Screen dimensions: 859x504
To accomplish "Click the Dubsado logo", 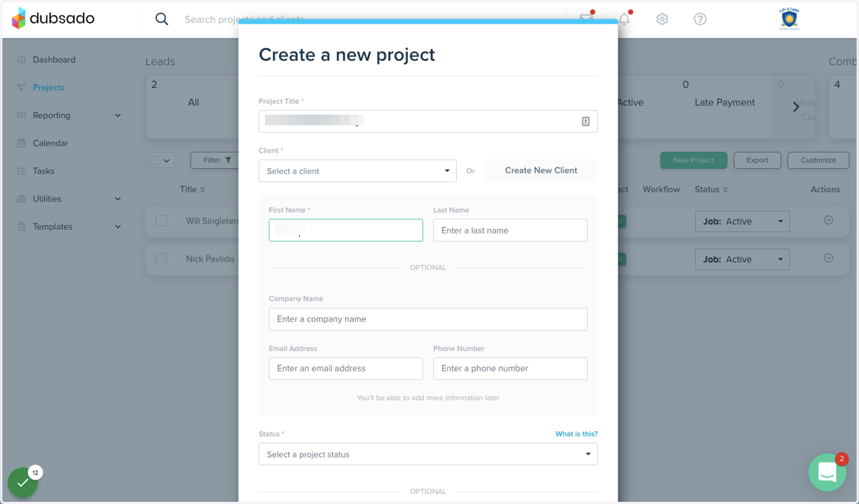I will (53, 19).
